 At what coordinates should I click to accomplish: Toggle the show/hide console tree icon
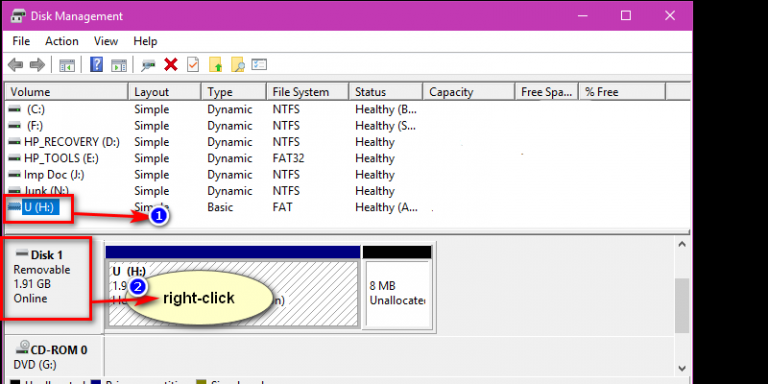click(x=67, y=65)
